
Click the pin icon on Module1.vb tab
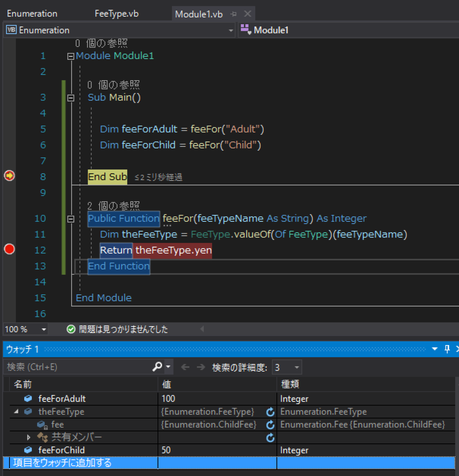click(233, 14)
